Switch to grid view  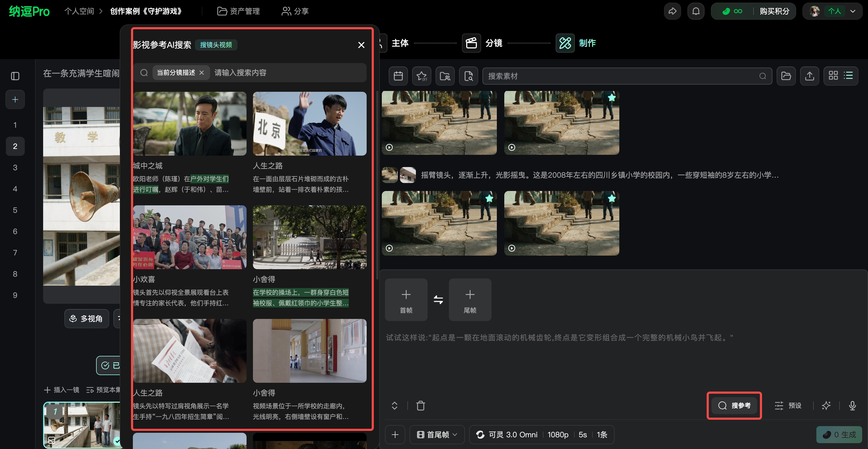coord(833,75)
